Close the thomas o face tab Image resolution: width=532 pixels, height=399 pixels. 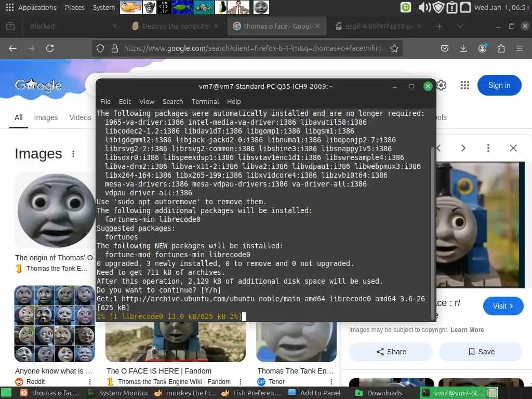coord(317,26)
